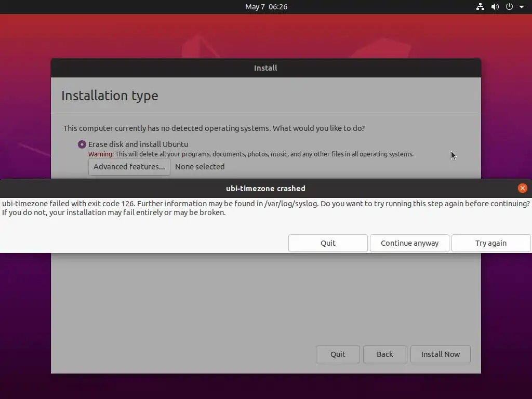This screenshot has width=532, height=399.
Task: Open the clock showing May 7 06:26
Action: tap(266, 7)
